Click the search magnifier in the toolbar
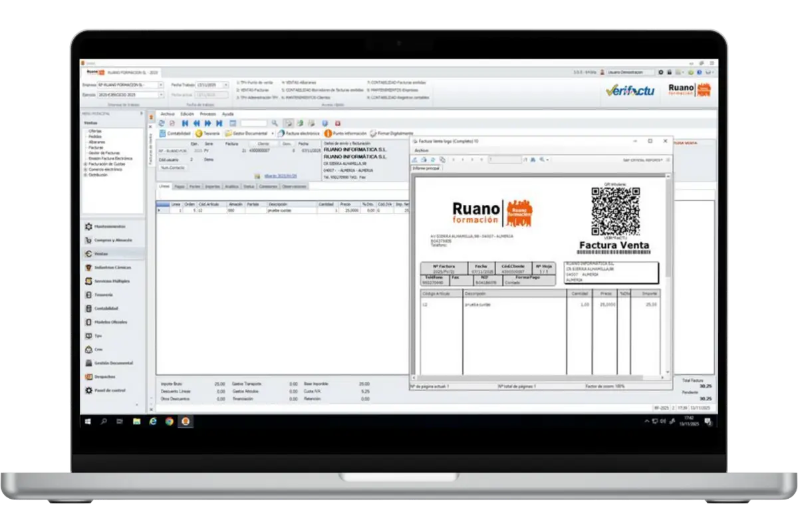Image resolution: width=798 pixels, height=532 pixels. point(274,123)
